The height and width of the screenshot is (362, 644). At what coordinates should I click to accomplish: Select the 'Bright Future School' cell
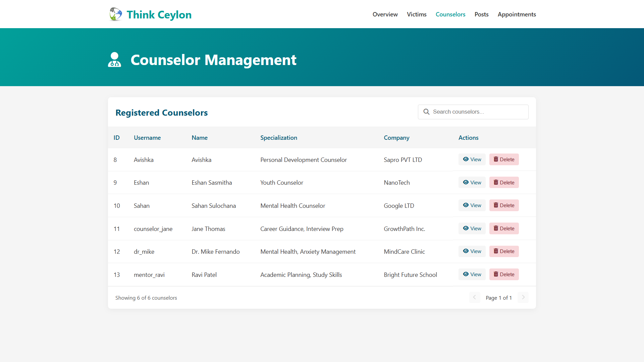[410, 275]
